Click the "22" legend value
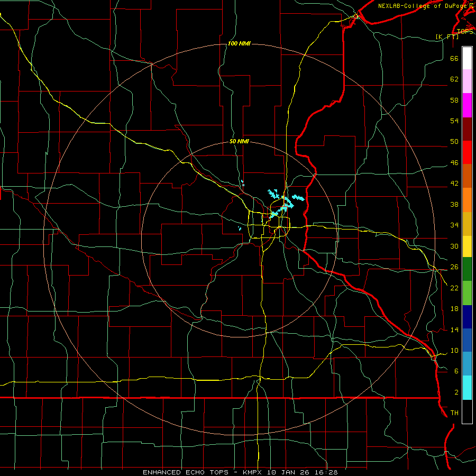The width and height of the screenshot is (476, 476). coord(454,288)
